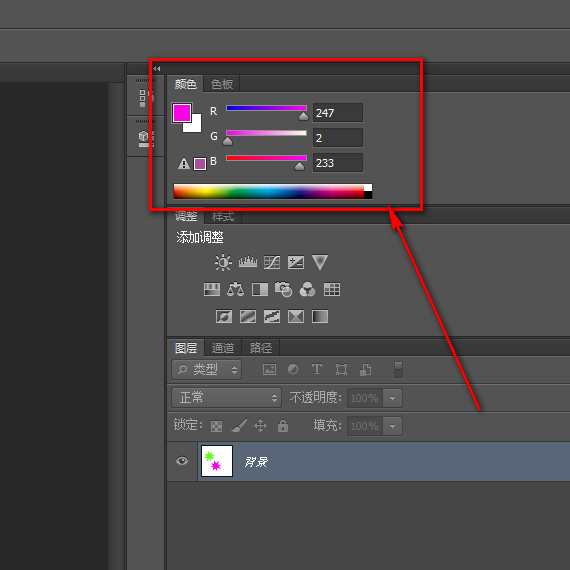Add a Vibrance adjustment
The width and height of the screenshot is (570, 570).
[x=320, y=262]
